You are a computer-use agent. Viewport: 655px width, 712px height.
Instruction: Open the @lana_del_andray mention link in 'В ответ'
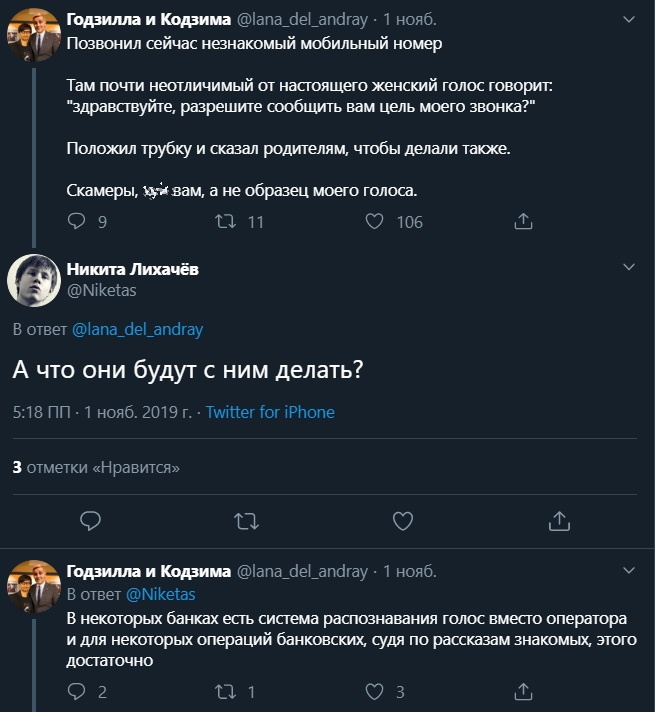[137, 329]
